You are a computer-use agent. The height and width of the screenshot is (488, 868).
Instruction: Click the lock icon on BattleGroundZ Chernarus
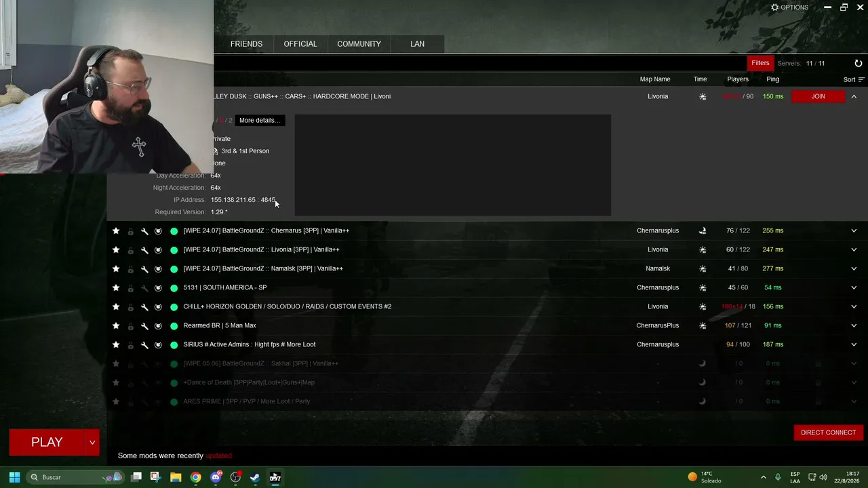coord(131,231)
